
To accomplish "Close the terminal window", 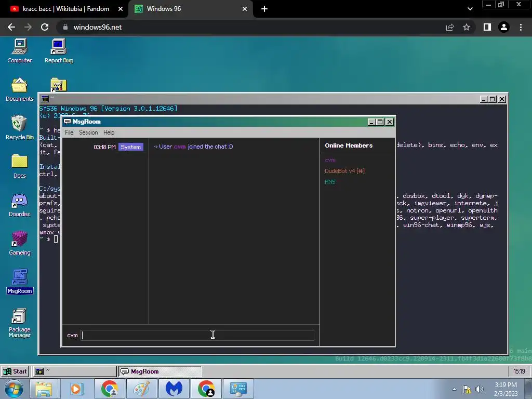I will [x=502, y=99].
